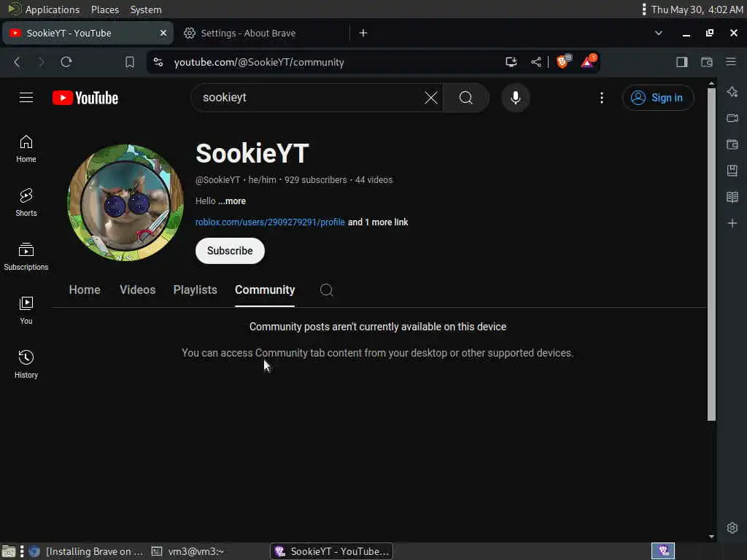Open Brave Talk in the sidebar
747x560 pixels.
732,117
